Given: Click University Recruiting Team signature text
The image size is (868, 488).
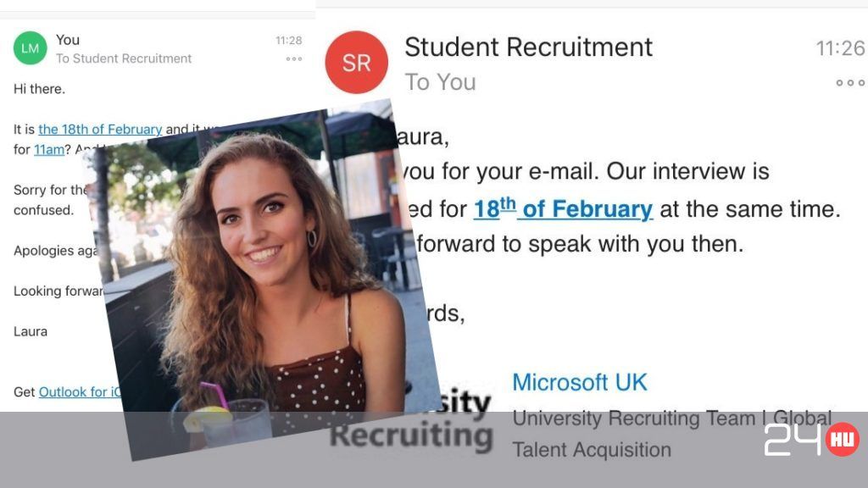Looking at the screenshot, I should pyautogui.click(x=672, y=434).
